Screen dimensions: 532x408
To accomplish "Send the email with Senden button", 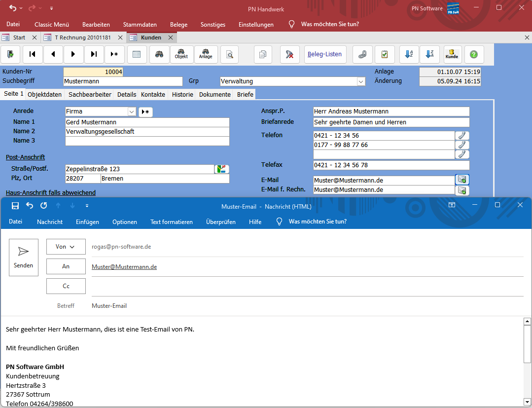I will point(23,258).
